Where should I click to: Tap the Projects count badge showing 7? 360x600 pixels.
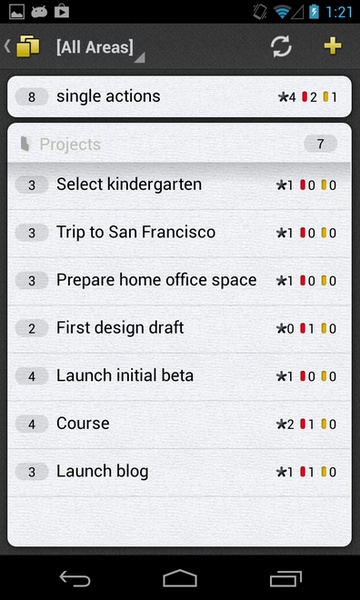(321, 144)
